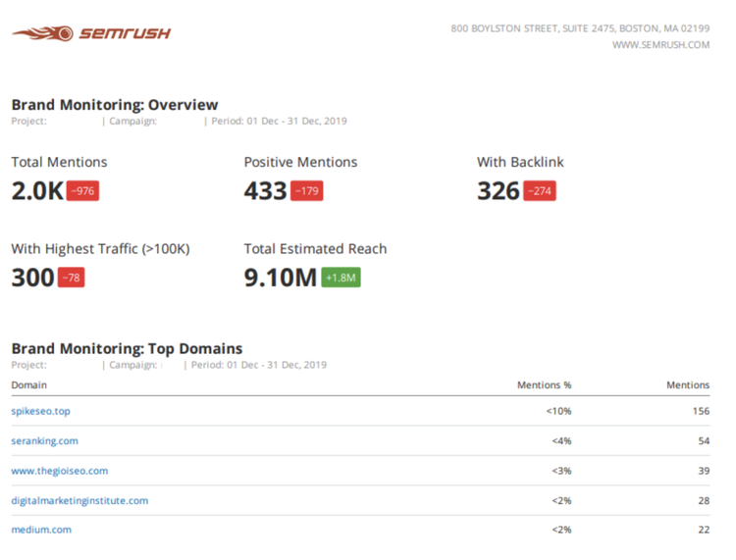Screen dimensions: 736x560
Task: Click the With Highest Traffic (>100K) label
Action: (x=100, y=249)
